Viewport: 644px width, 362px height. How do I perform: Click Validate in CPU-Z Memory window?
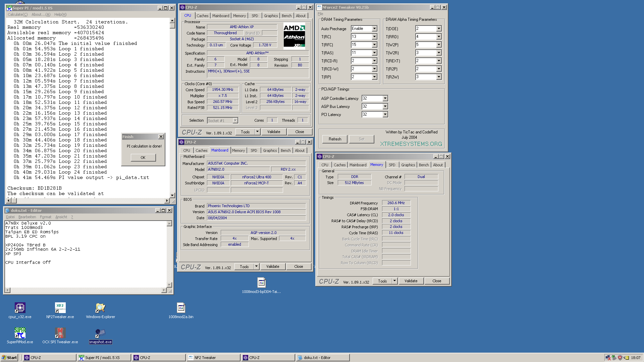411,281
